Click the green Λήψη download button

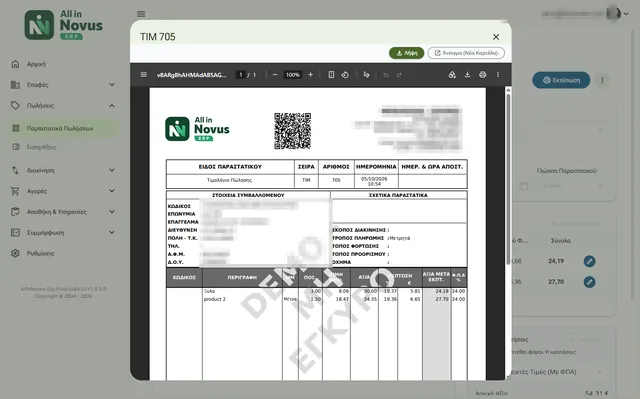(x=407, y=53)
